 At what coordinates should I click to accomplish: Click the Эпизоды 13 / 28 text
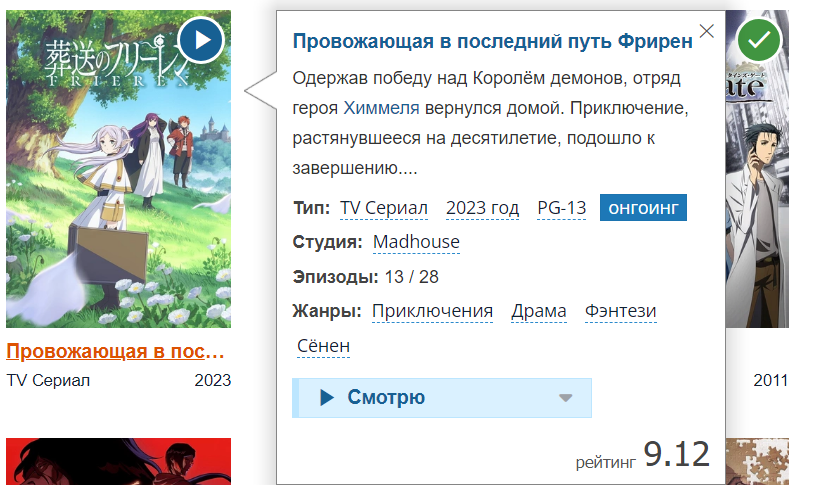tap(366, 277)
